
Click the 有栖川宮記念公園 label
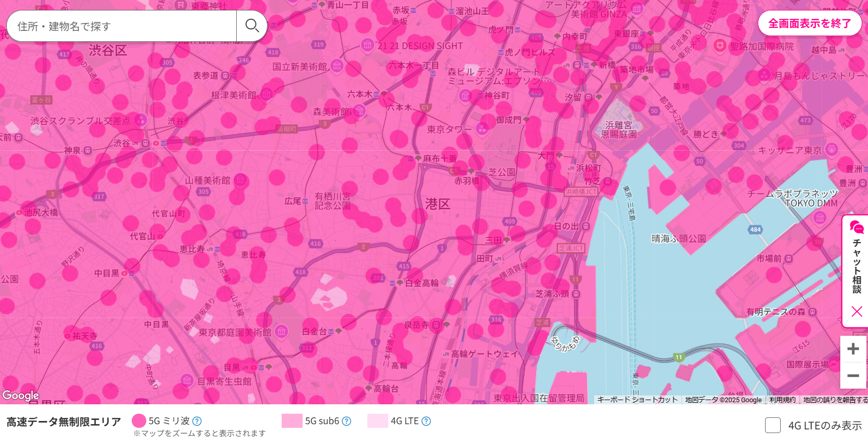click(x=332, y=201)
